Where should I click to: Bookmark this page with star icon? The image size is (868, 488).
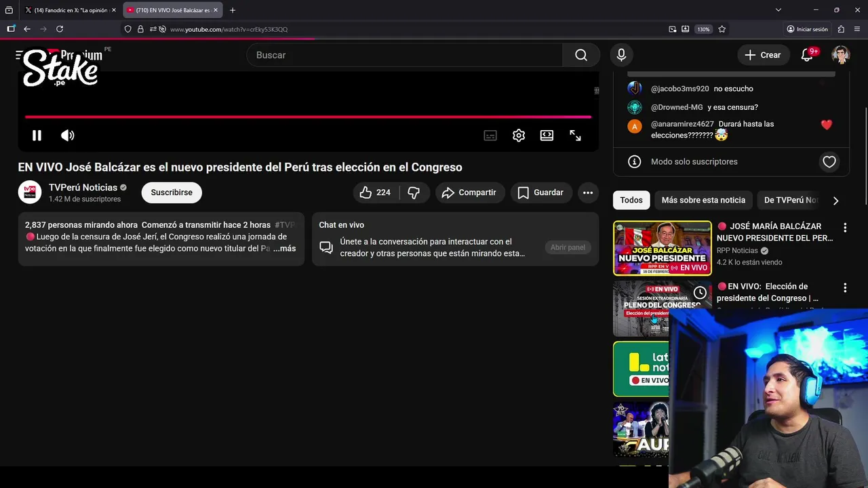click(722, 29)
